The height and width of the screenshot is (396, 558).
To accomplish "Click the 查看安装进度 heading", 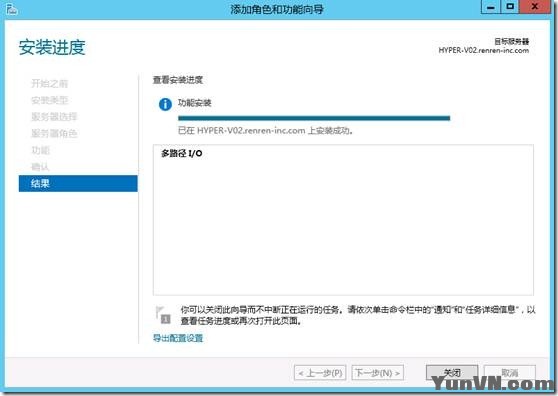I will pyautogui.click(x=178, y=80).
